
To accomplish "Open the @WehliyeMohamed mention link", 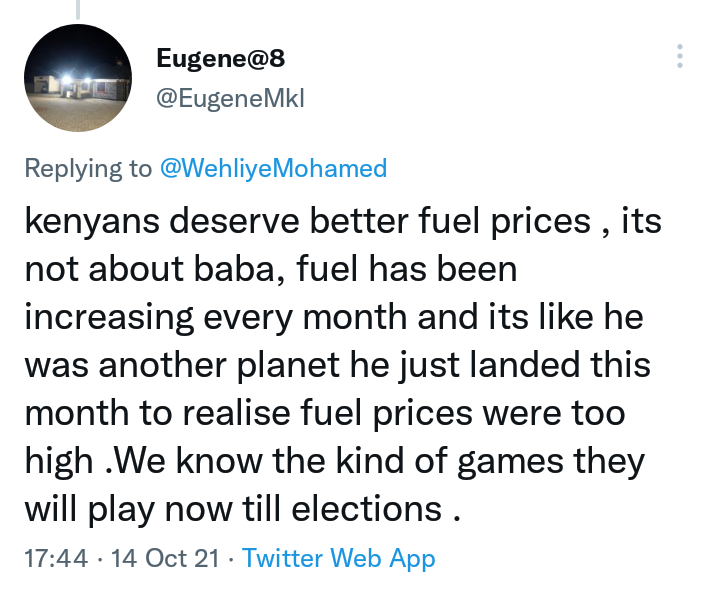I will [x=273, y=168].
